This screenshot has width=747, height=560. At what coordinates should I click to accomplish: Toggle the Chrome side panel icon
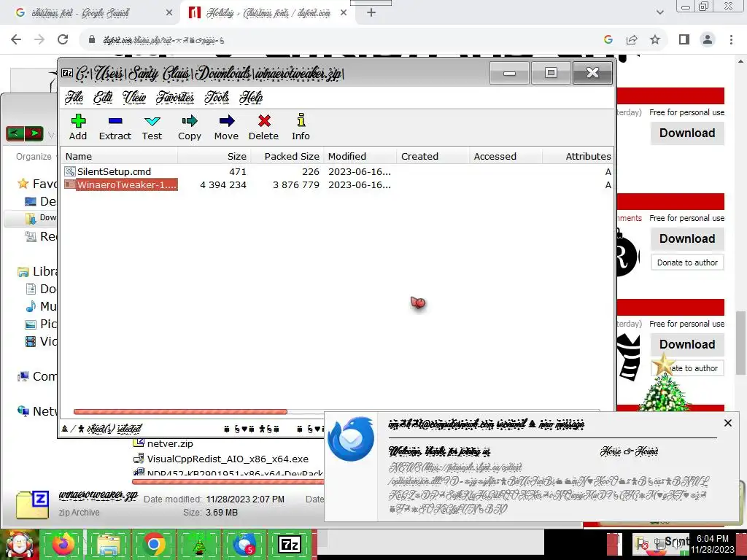click(x=684, y=39)
